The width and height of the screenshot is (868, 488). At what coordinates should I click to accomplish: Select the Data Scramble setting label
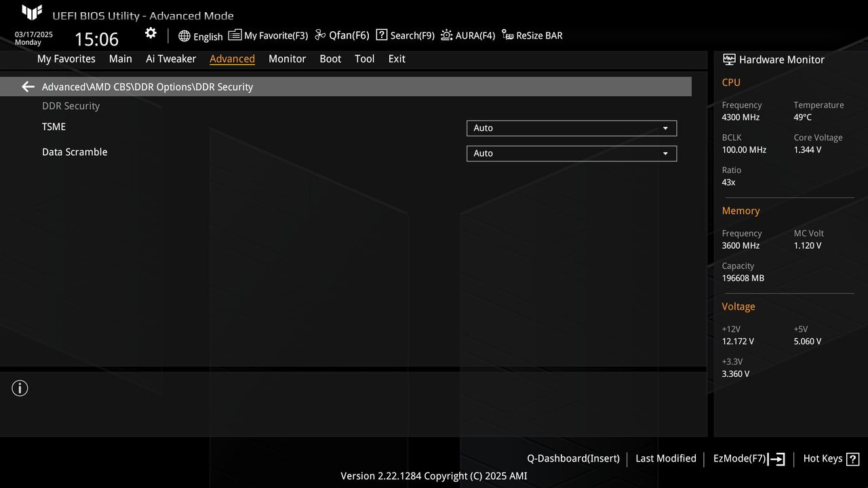(75, 152)
